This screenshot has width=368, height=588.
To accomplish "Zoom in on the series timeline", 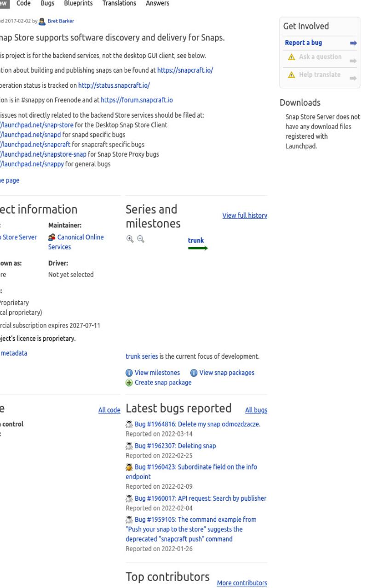I will coord(130,239).
